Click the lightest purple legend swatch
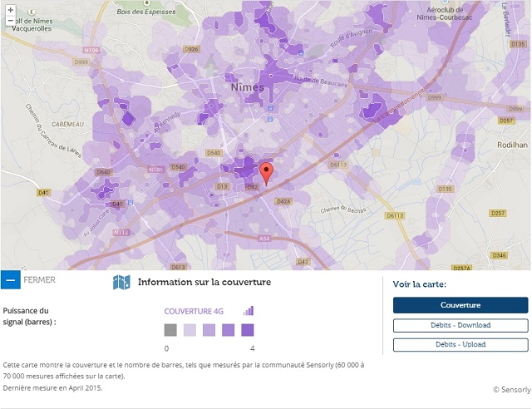This screenshot has width=532, height=409. tap(190, 330)
